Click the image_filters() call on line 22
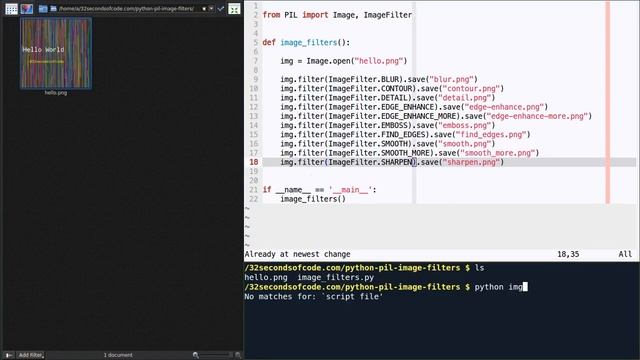 pyautogui.click(x=313, y=199)
